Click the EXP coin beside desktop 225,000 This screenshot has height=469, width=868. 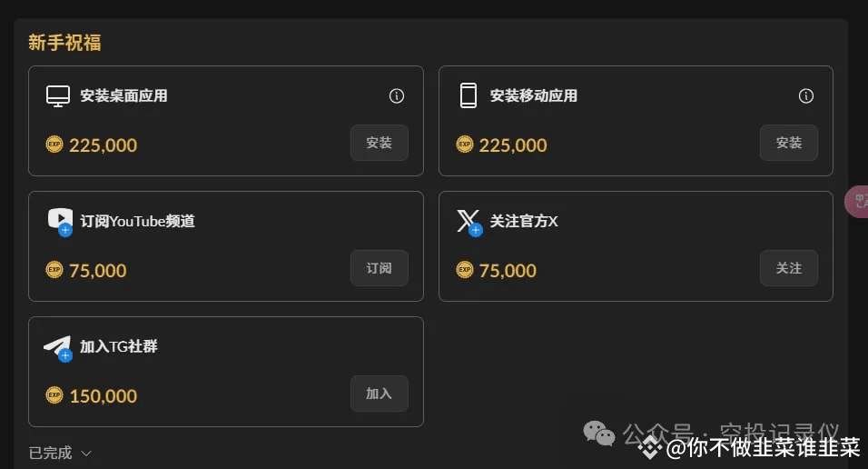tap(54, 145)
